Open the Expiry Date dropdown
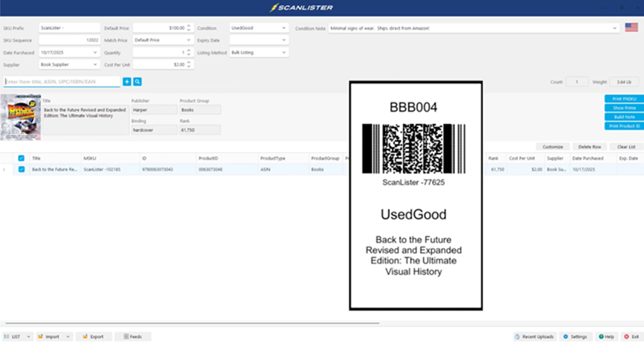644x346 pixels. point(259,40)
